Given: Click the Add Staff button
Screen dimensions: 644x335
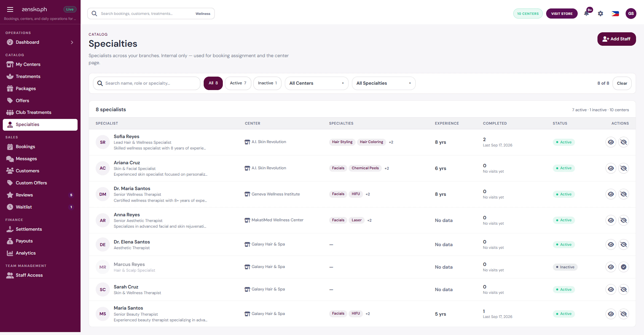Looking at the screenshot, I should coord(616,39).
